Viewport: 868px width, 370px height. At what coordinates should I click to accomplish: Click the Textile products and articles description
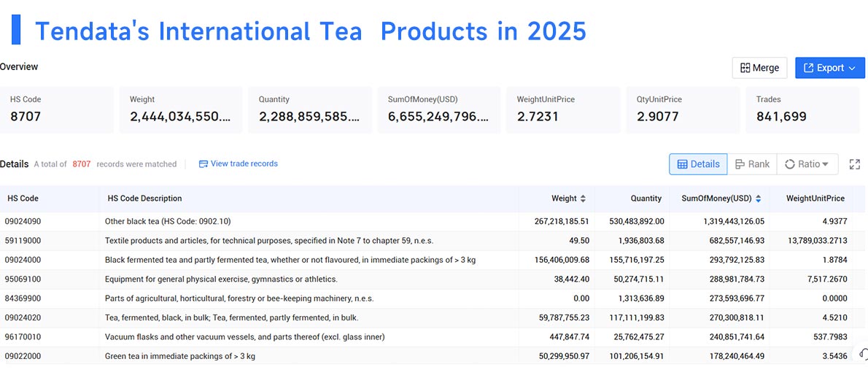(x=269, y=240)
